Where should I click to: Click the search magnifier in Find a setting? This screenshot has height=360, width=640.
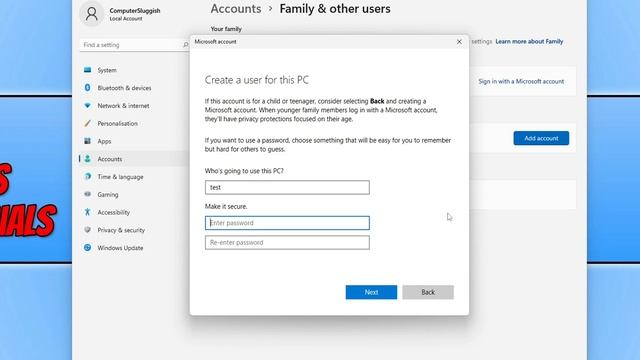(x=186, y=44)
